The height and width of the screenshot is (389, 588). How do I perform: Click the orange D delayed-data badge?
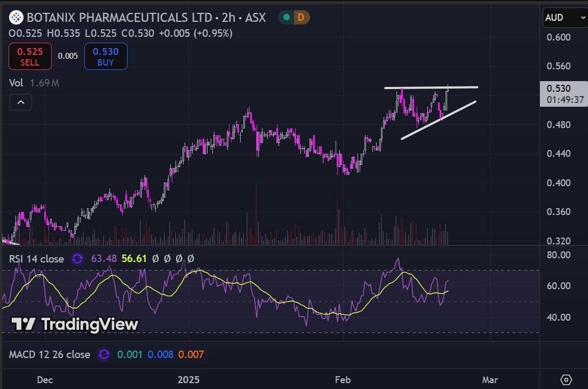pos(301,17)
